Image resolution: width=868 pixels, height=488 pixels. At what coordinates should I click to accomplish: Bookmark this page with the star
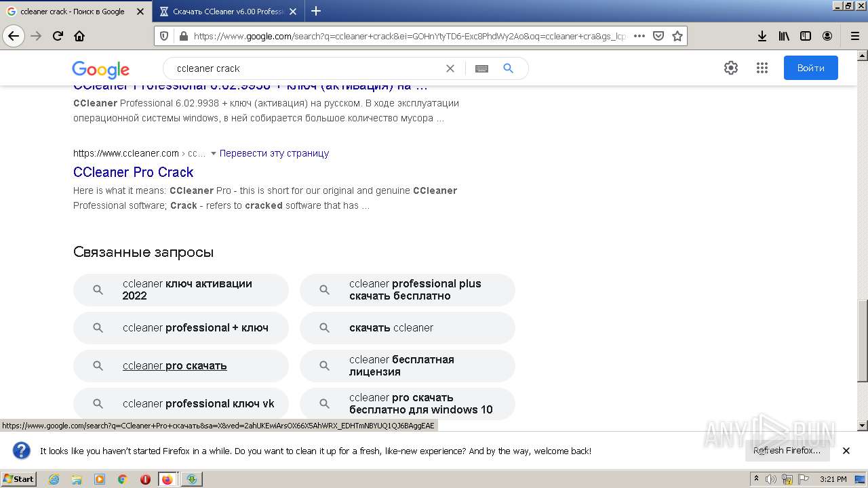(x=677, y=36)
